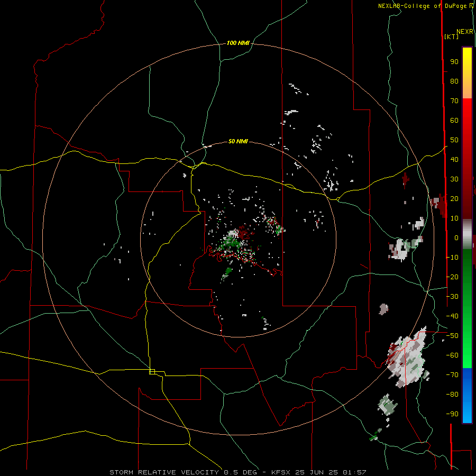Click the 100 NMI range ring label
The width and height of the screenshot is (476, 476).
238,43
